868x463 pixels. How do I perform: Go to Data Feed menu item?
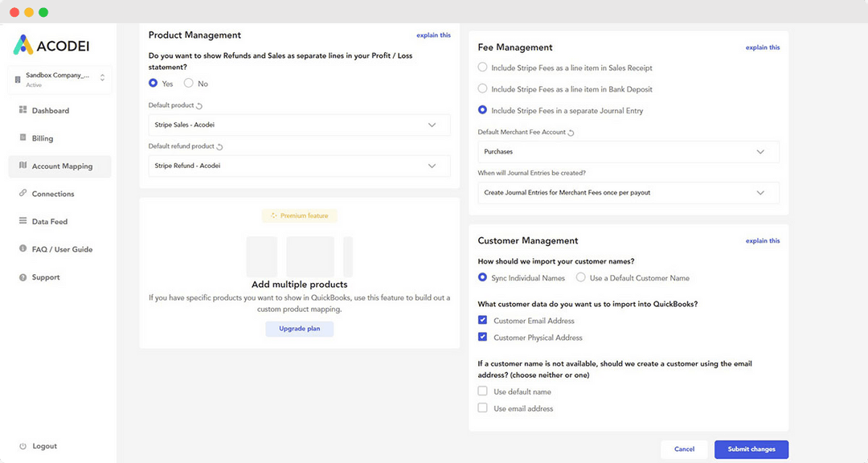pos(50,222)
